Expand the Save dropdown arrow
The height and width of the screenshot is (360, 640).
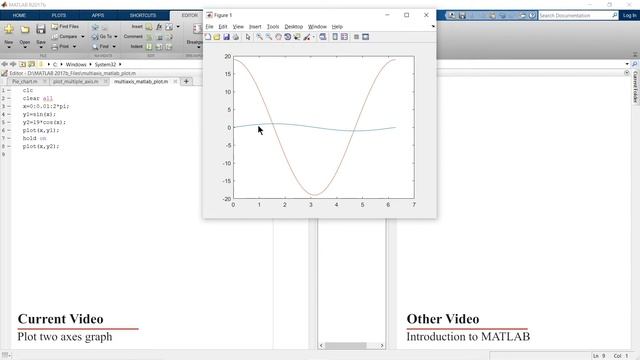(x=41, y=47)
